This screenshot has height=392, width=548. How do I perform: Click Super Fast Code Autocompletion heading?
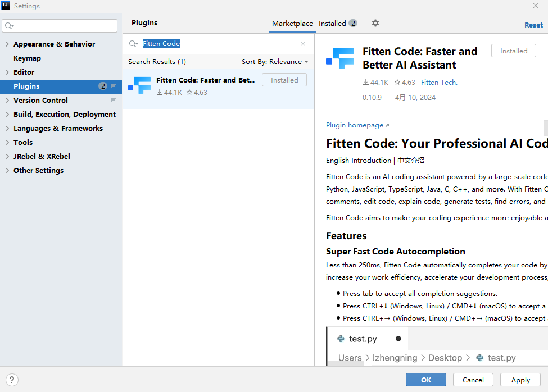point(395,252)
